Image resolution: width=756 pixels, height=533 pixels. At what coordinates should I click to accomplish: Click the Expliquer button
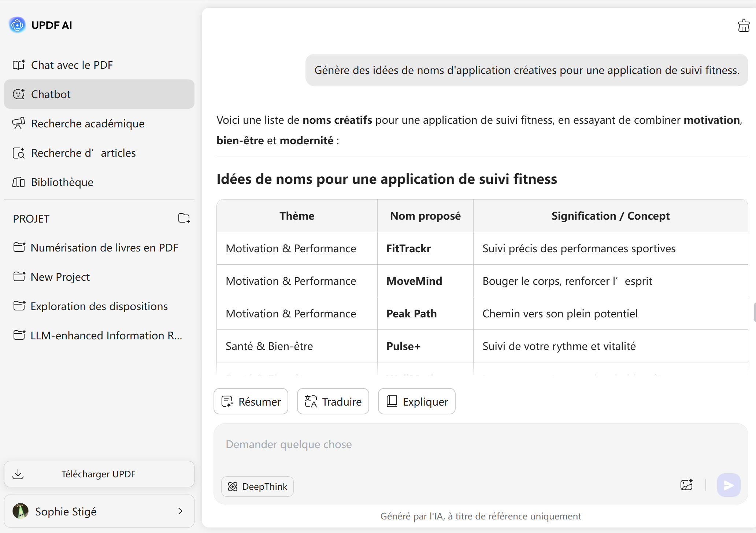tap(417, 402)
